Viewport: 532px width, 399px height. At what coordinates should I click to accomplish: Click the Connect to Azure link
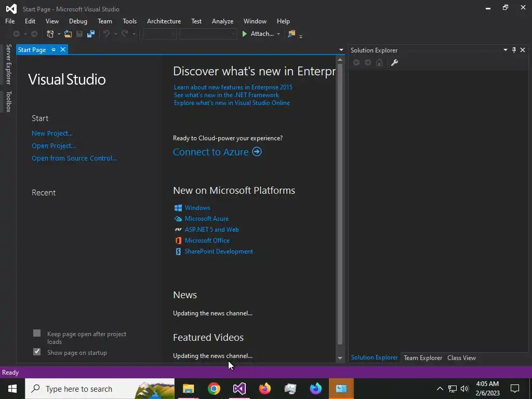(x=211, y=152)
